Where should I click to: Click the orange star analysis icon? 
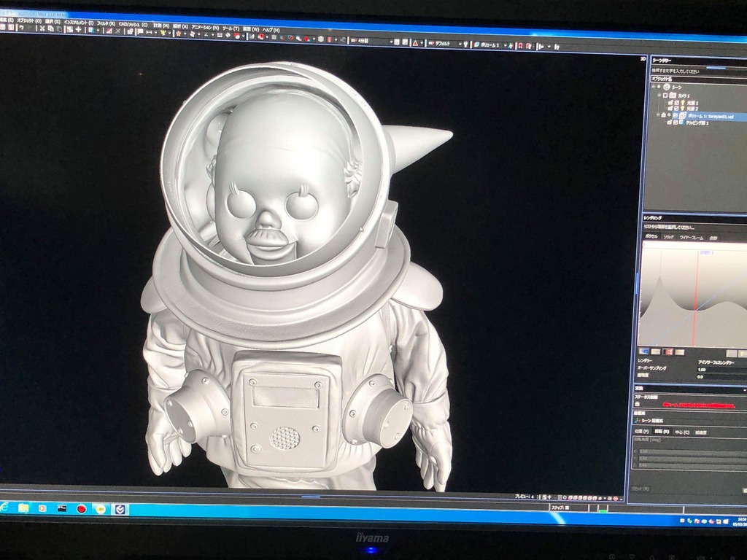(179, 34)
